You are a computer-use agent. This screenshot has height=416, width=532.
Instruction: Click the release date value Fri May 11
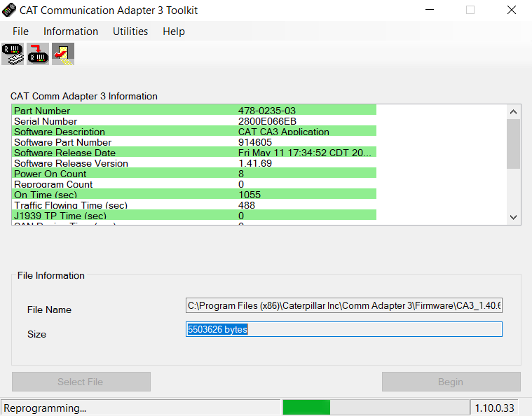(x=304, y=153)
